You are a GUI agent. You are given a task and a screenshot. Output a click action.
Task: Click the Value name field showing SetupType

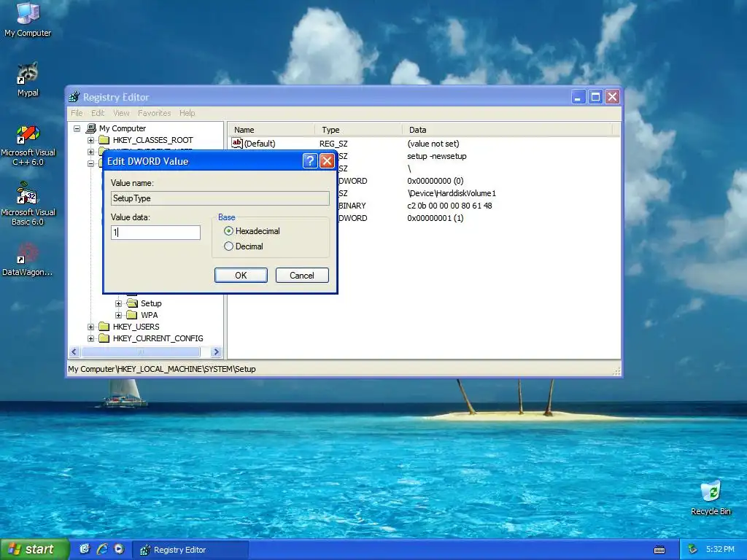coord(220,198)
